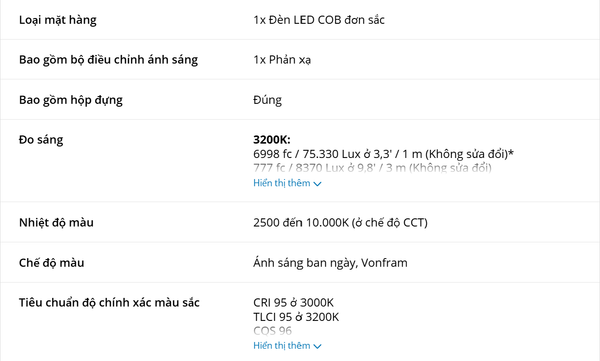The height and width of the screenshot is (361, 600).
Task: Click the bold "3200K:" heading
Action: pyautogui.click(x=272, y=140)
